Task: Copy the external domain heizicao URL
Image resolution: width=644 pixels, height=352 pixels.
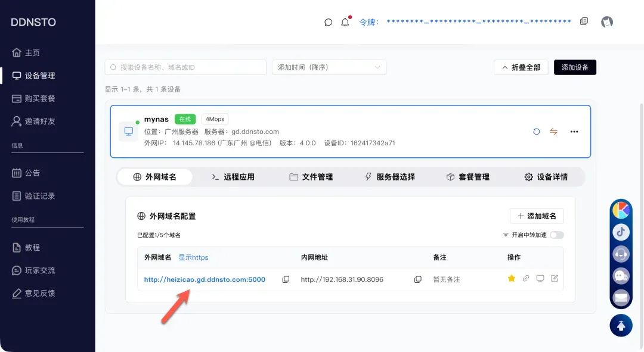Action: (x=286, y=279)
